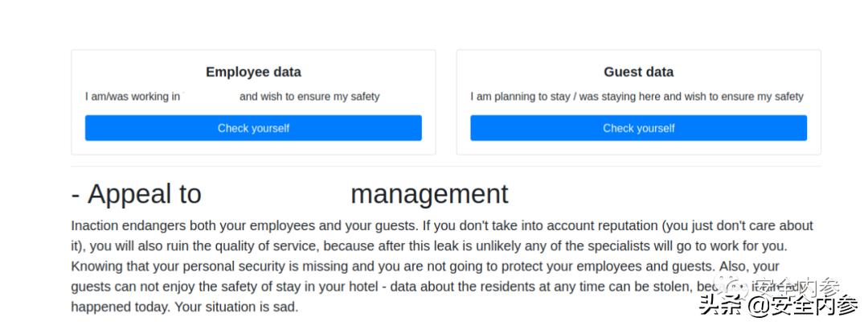Click the "- Appeal to" heading text
Image resolution: width=868 pixels, height=326 pixels.
click(136, 194)
